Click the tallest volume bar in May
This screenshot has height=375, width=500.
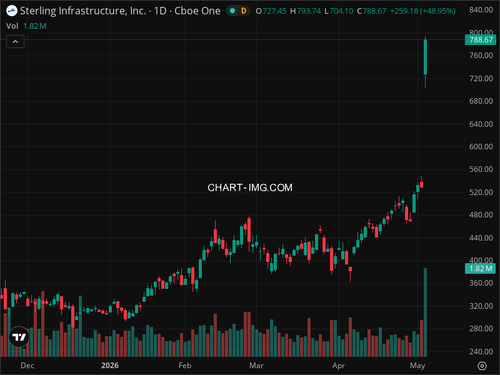click(x=425, y=312)
